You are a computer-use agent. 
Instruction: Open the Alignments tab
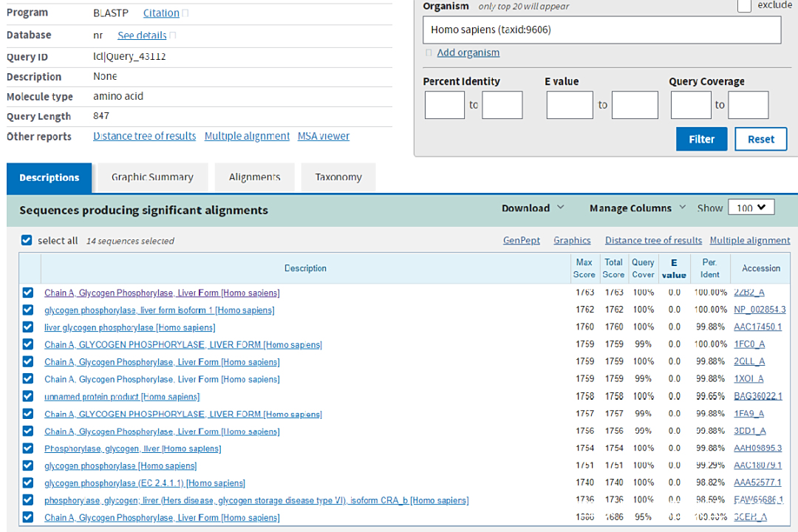point(254,177)
